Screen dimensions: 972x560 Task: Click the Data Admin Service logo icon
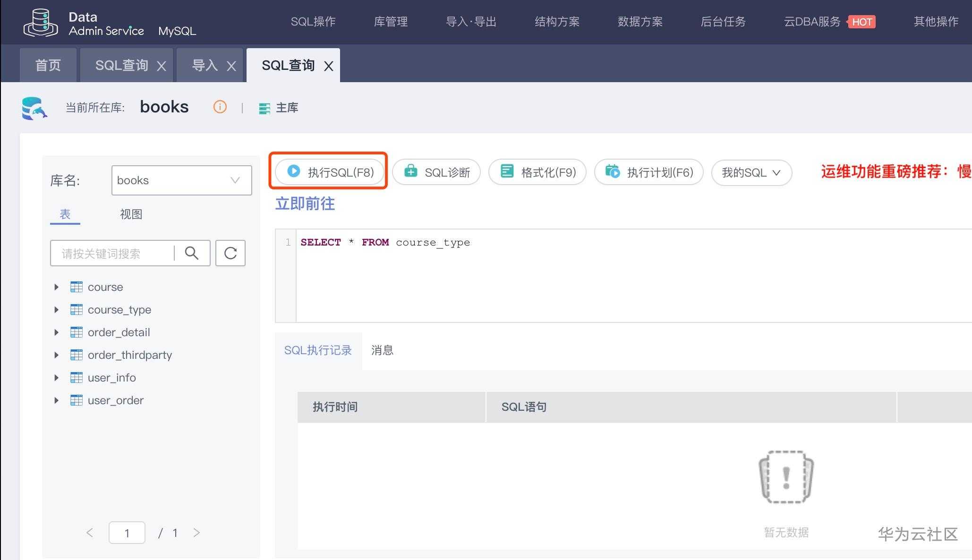pos(41,22)
